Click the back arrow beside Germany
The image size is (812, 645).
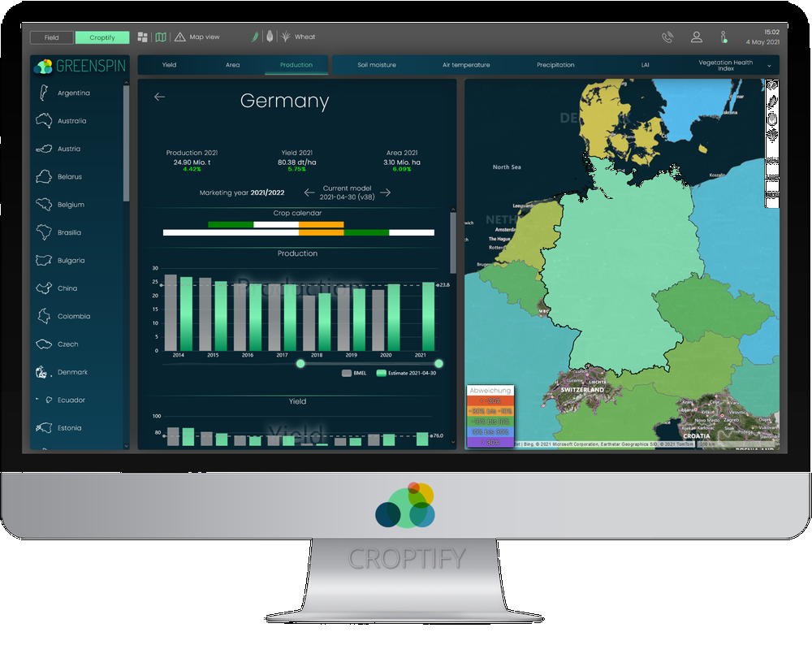point(159,97)
